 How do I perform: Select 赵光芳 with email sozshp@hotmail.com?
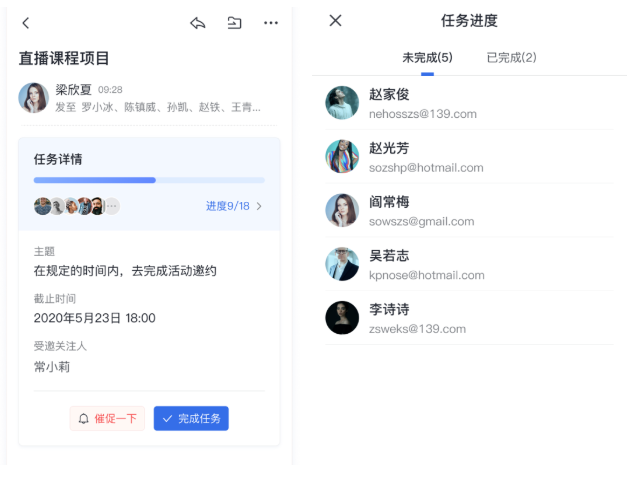click(x=469, y=157)
